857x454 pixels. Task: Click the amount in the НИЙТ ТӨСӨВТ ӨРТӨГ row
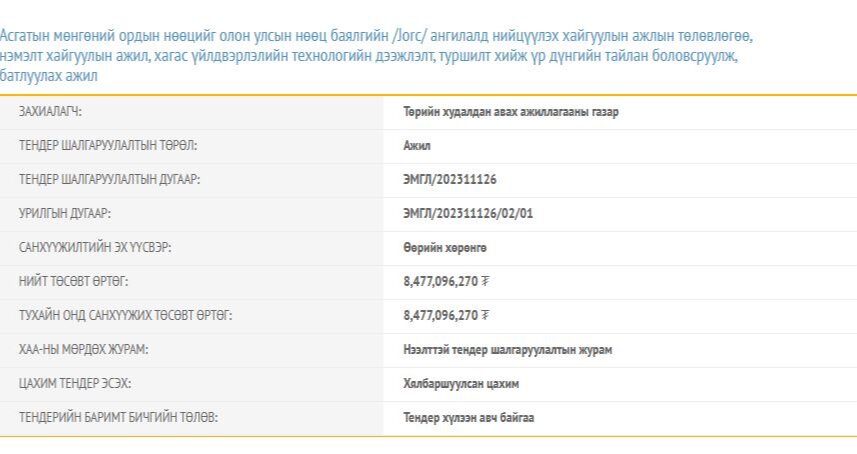pos(446,282)
